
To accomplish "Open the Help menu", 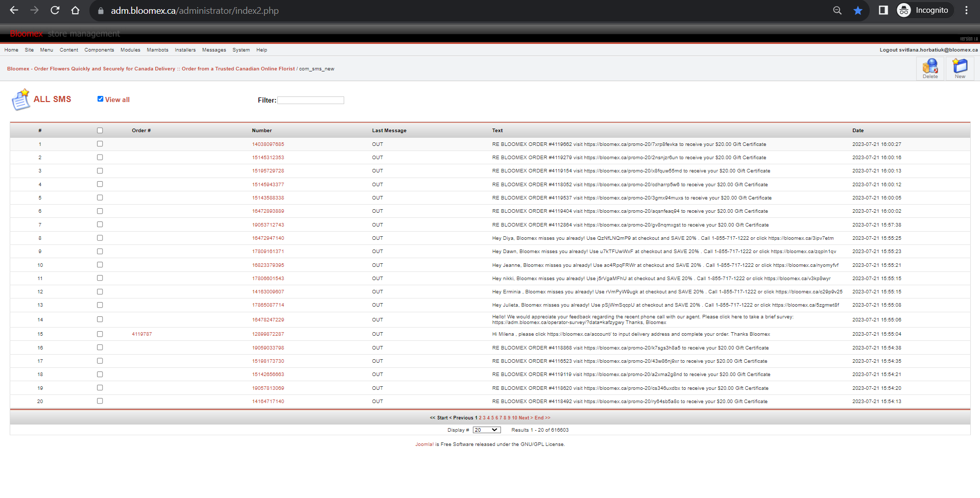I will pyautogui.click(x=261, y=50).
